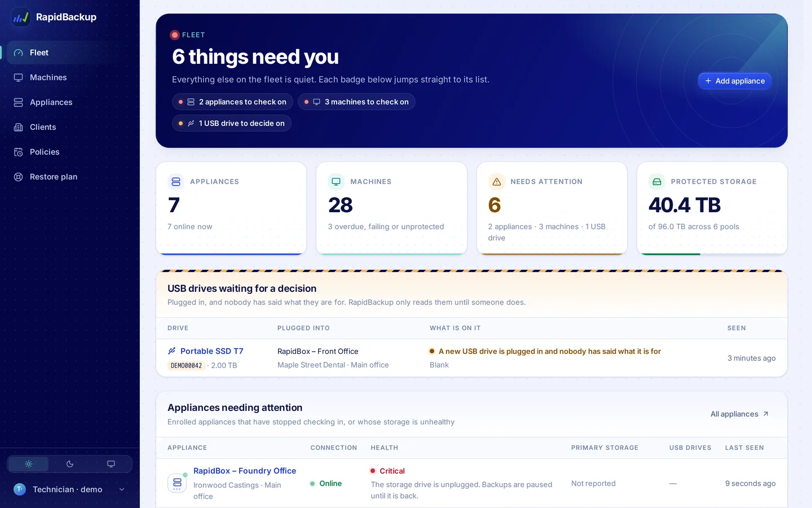Click the Machines stat card monitor icon
The width and height of the screenshot is (812, 508).
(x=336, y=182)
